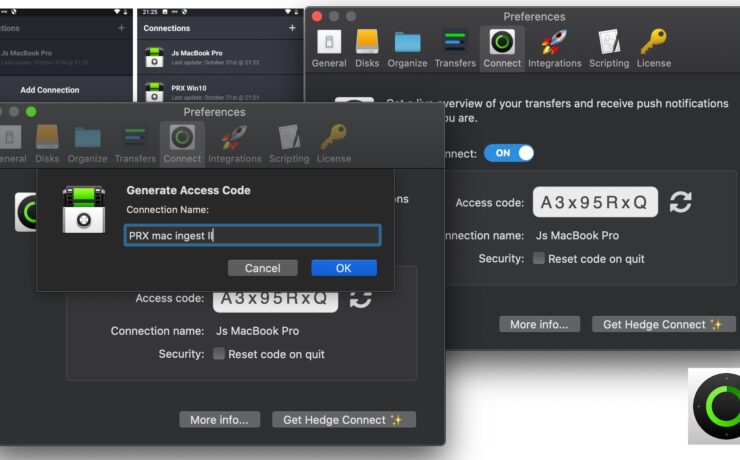Image resolution: width=740 pixels, height=460 pixels.
Task: Tap Add Connection in left phone
Action: [x=50, y=90]
